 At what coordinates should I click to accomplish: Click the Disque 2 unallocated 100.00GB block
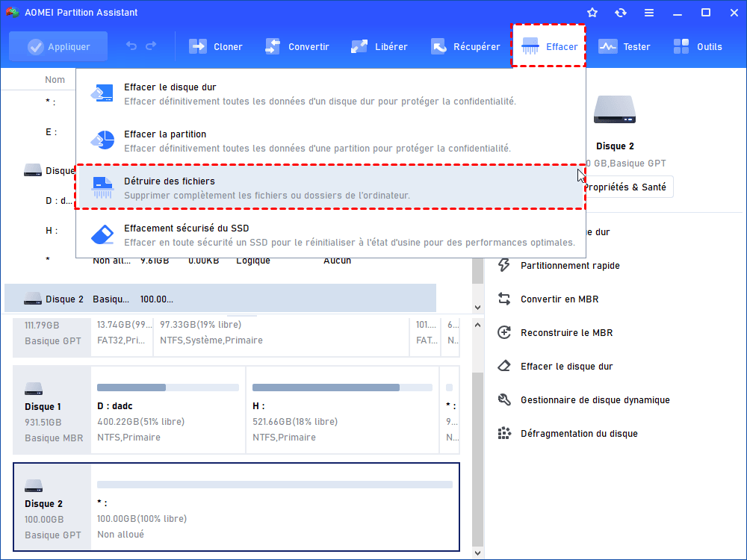[x=275, y=507]
